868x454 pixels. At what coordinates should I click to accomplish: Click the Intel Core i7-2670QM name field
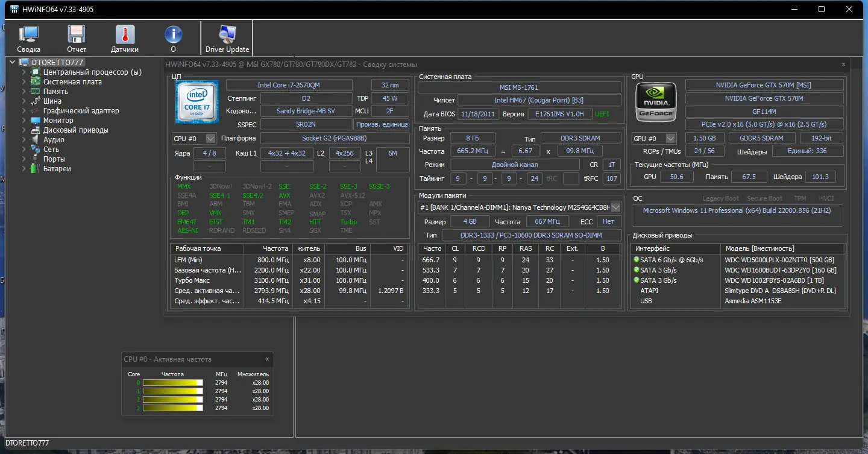[x=289, y=86]
